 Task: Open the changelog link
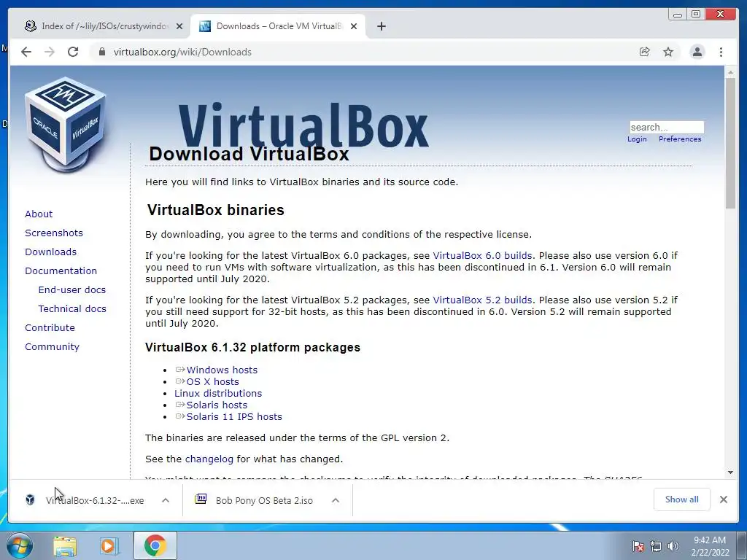tap(209, 459)
